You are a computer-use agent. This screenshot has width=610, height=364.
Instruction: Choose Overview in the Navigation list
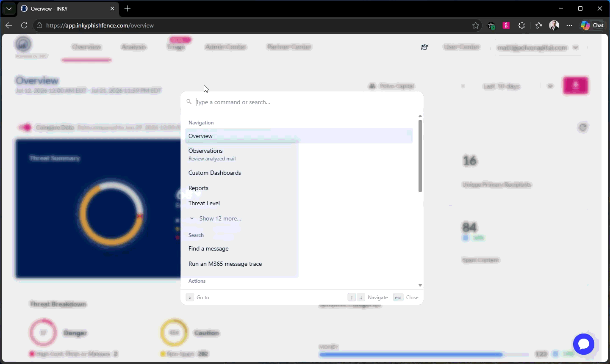coord(299,136)
